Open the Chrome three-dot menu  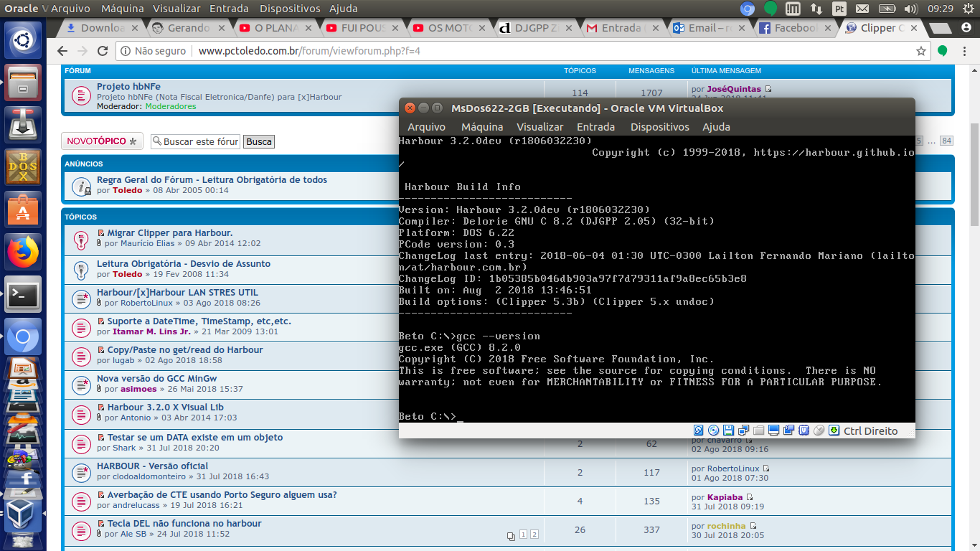pyautogui.click(x=963, y=52)
